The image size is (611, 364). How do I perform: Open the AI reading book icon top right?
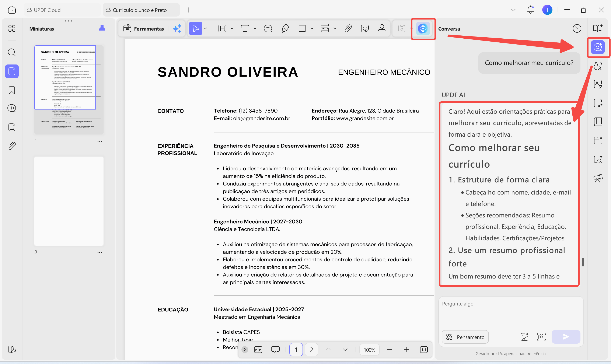(x=598, y=28)
